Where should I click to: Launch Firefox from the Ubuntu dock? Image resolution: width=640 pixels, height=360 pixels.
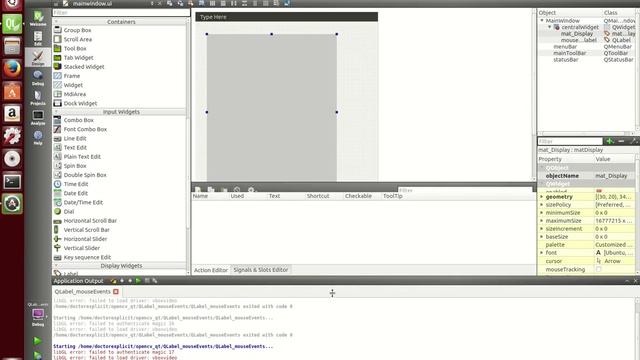pyautogui.click(x=12, y=69)
